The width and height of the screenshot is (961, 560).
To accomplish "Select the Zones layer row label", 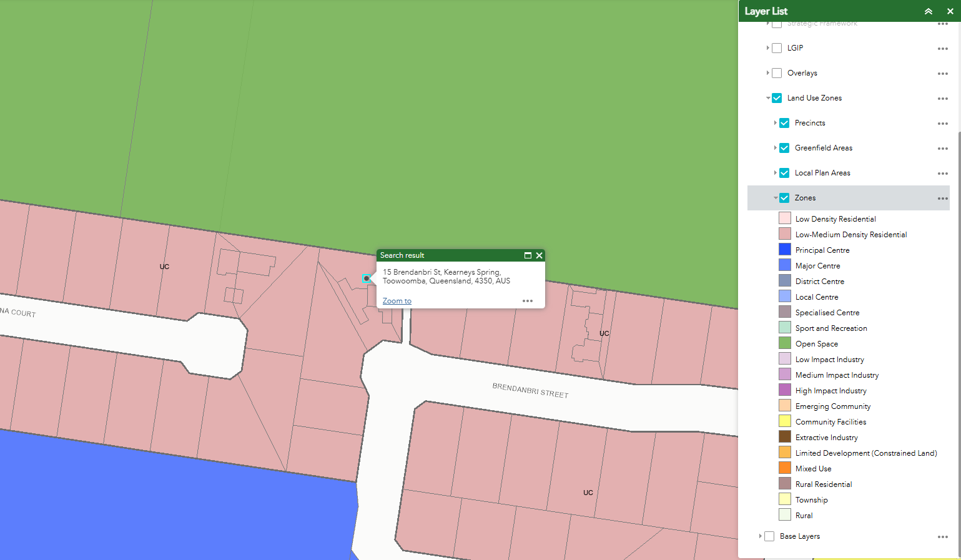I will coord(805,198).
